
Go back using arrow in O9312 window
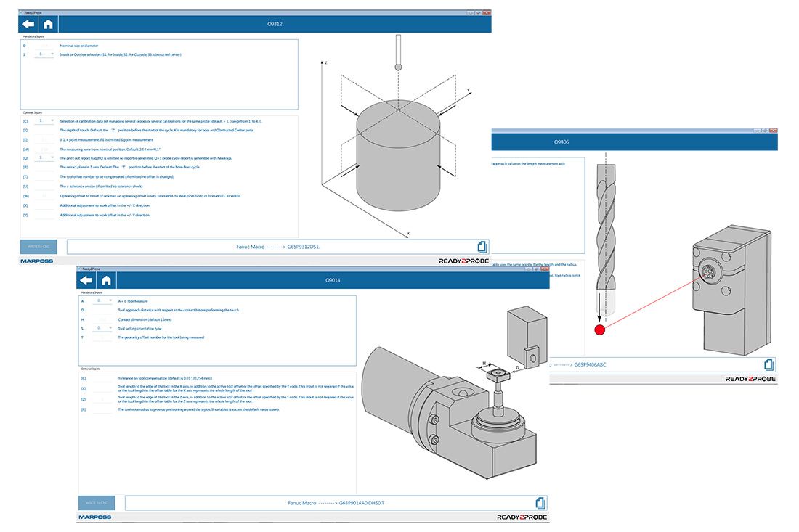[28, 24]
